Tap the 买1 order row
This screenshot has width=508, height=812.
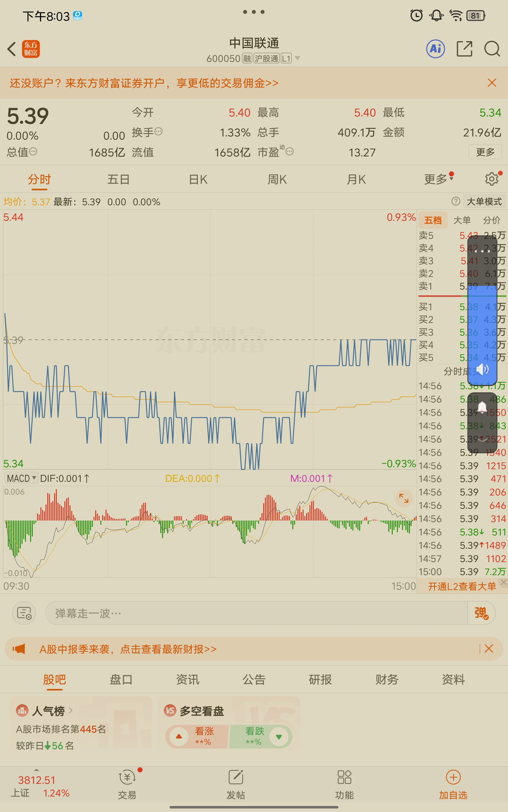[462, 306]
